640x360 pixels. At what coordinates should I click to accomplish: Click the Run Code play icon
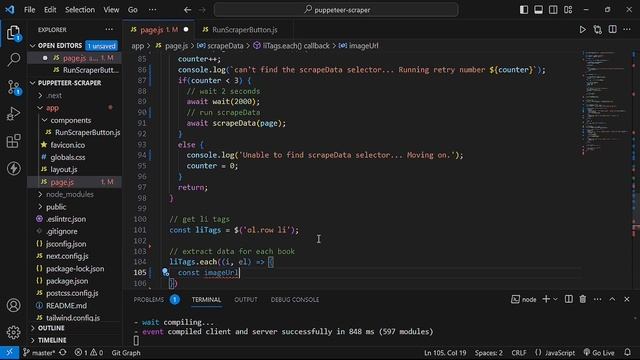(582, 30)
